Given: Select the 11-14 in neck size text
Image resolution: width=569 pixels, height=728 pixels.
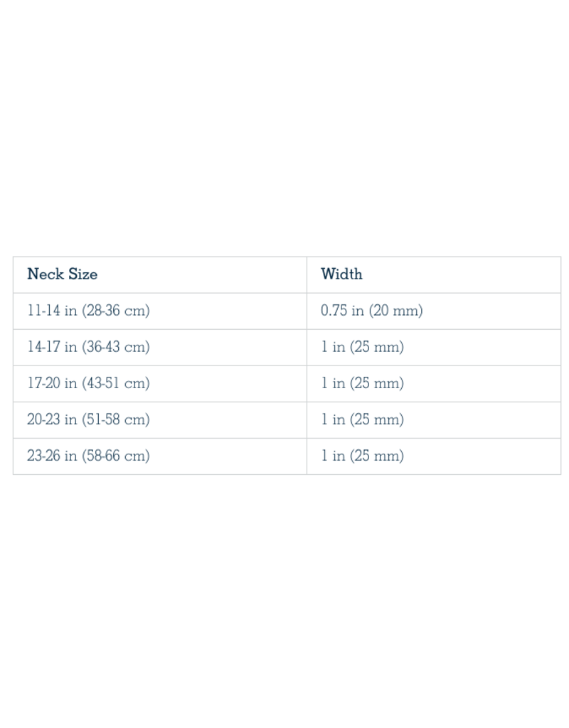Looking at the screenshot, I should click(52, 311).
